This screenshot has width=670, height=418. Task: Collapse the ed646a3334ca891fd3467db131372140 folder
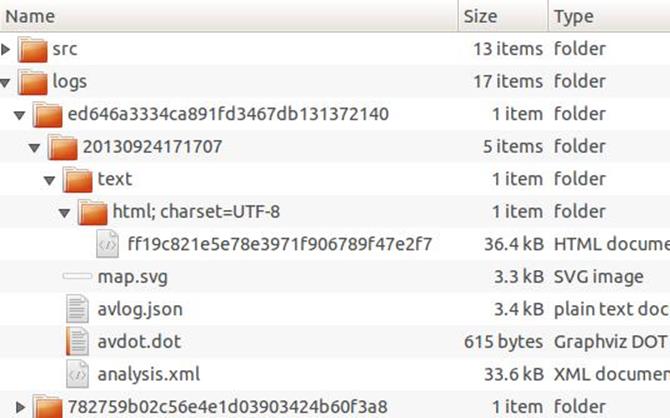point(21,115)
